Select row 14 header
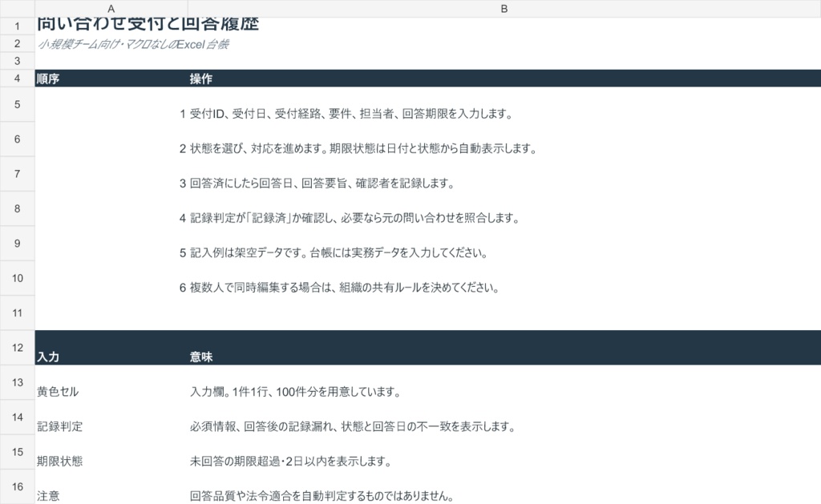 [x=18, y=417]
